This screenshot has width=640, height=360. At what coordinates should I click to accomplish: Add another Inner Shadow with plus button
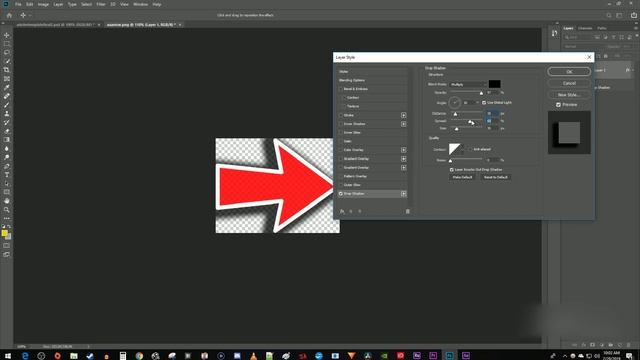click(403, 124)
